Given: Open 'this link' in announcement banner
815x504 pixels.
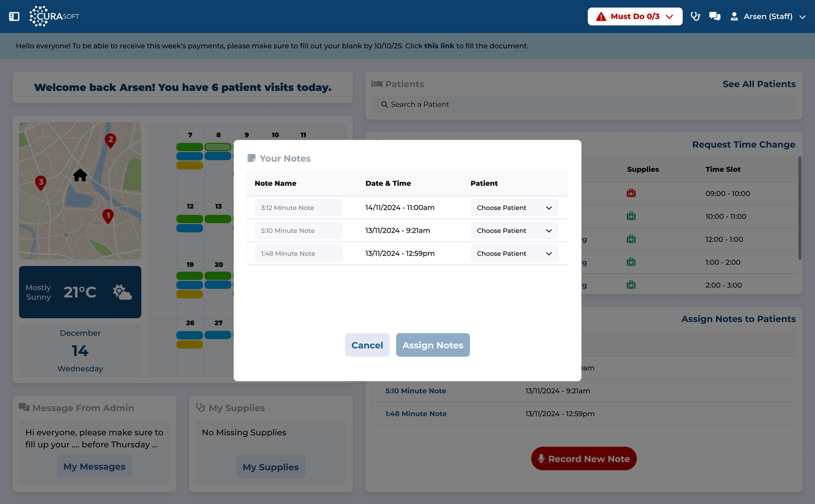Looking at the screenshot, I should pyautogui.click(x=439, y=46).
